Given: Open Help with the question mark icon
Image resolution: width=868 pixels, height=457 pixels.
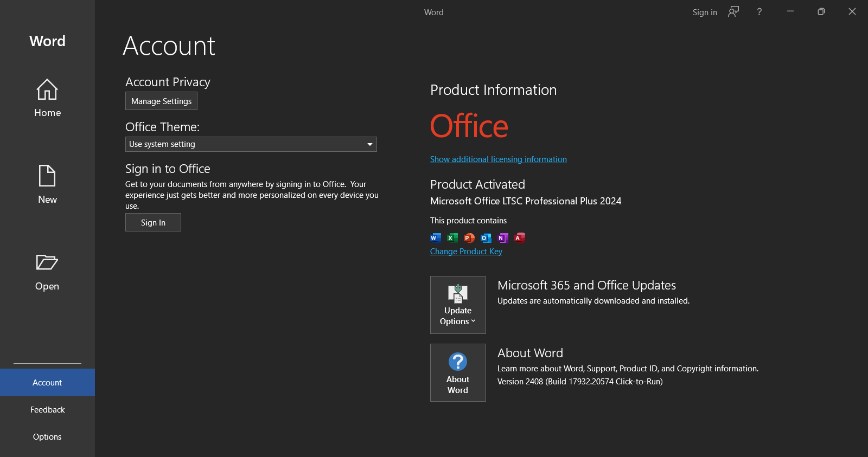Looking at the screenshot, I should 759,12.
